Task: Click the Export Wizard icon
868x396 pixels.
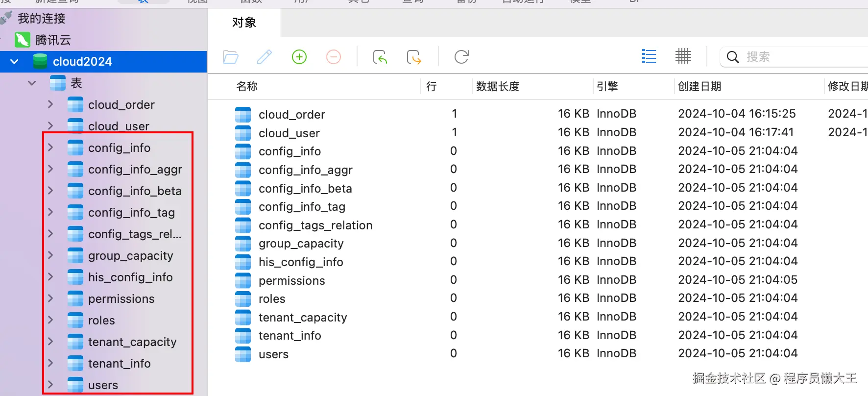Action: pos(414,57)
